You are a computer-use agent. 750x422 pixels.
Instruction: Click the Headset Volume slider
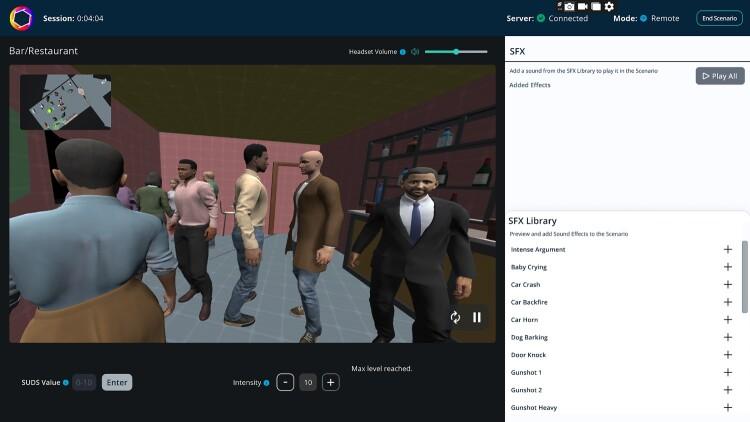pos(461,51)
